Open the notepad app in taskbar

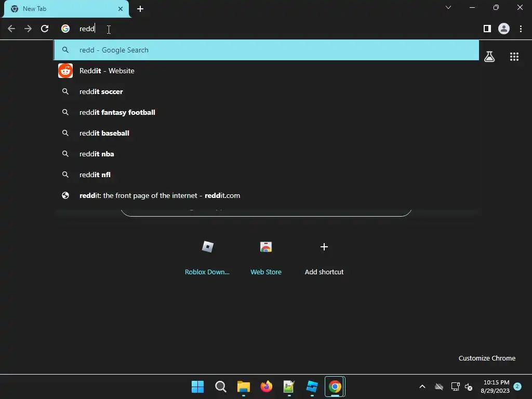tap(289, 387)
